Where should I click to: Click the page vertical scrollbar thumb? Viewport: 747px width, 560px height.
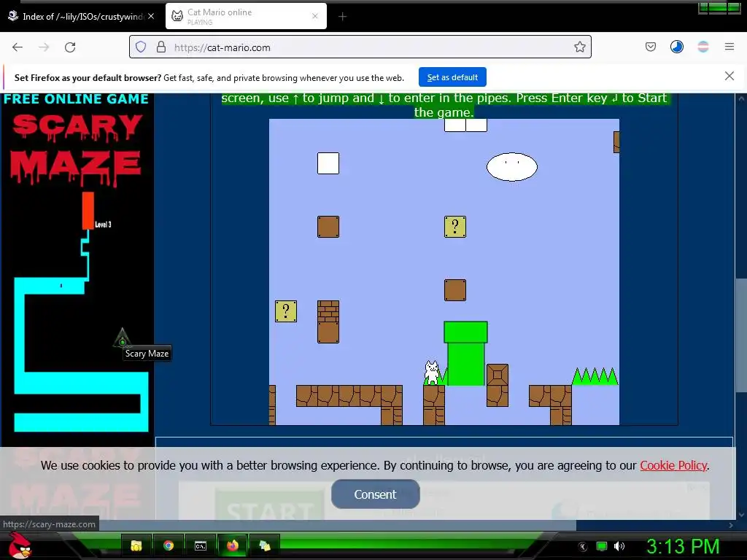click(741, 335)
